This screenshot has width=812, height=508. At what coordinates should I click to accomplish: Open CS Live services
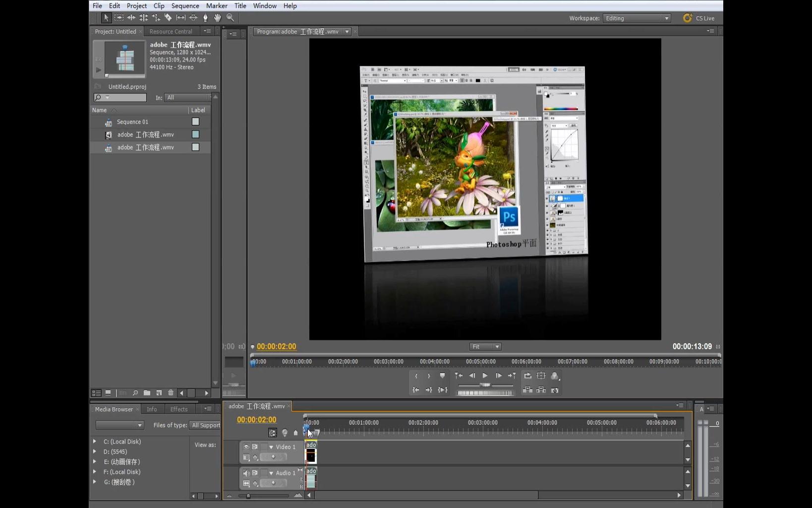699,18
